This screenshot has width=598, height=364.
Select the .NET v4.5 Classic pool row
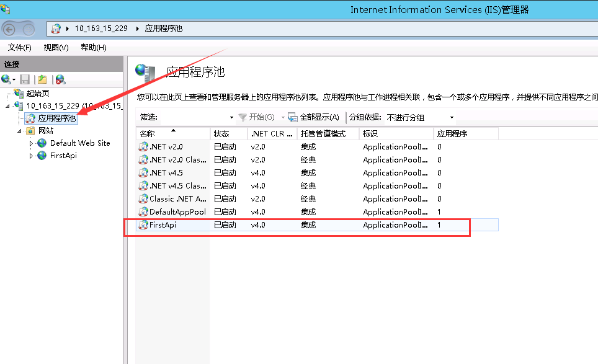[x=318, y=185]
